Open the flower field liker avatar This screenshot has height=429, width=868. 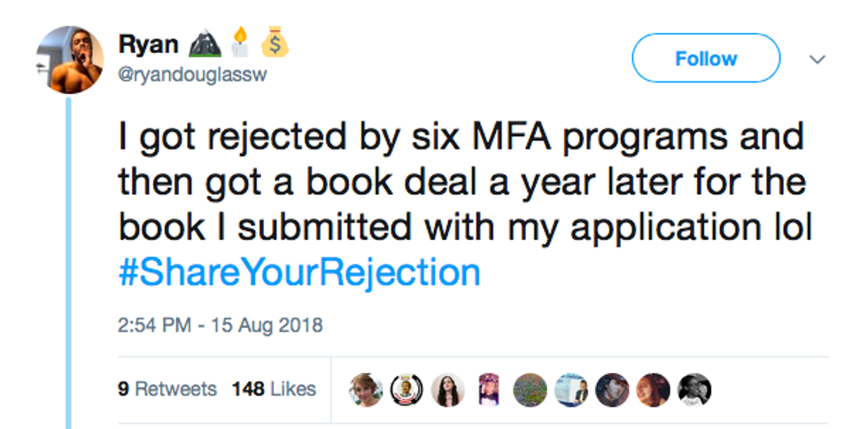point(530,390)
